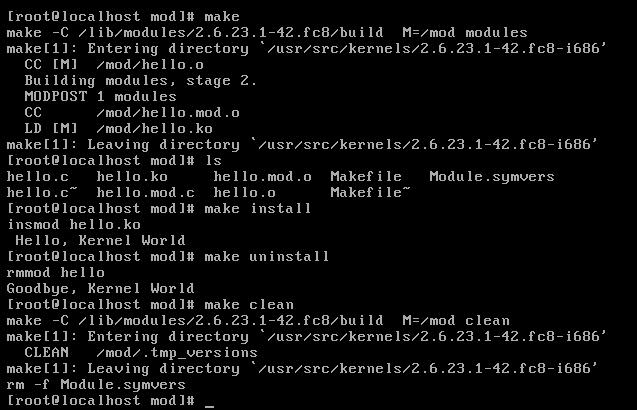Click the hello.ko filename in ls output

pos(132,177)
